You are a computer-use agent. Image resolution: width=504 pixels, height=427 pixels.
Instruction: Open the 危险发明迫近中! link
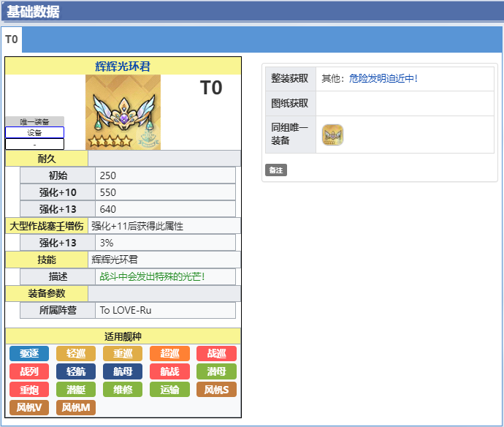[383, 78]
